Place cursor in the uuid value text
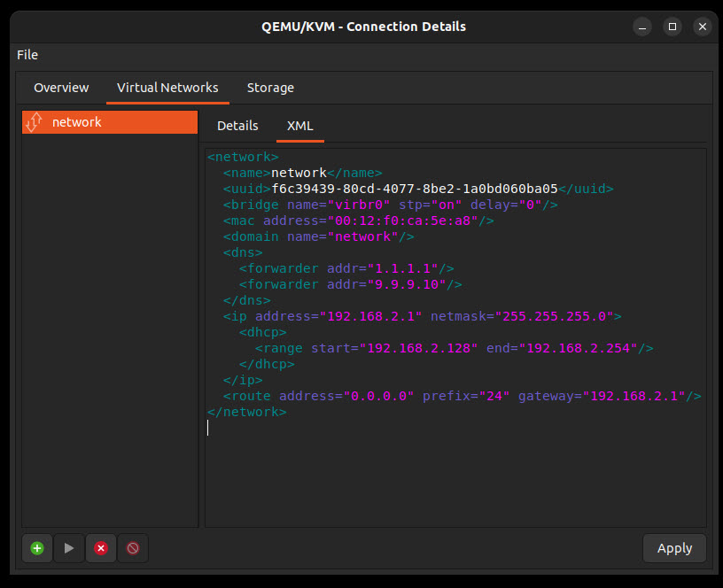The image size is (723, 588). tap(415, 189)
